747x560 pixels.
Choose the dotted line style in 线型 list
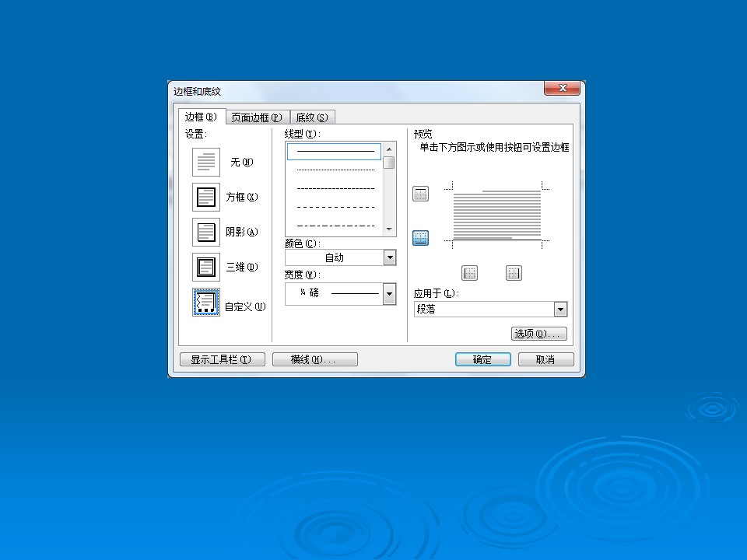click(335, 170)
